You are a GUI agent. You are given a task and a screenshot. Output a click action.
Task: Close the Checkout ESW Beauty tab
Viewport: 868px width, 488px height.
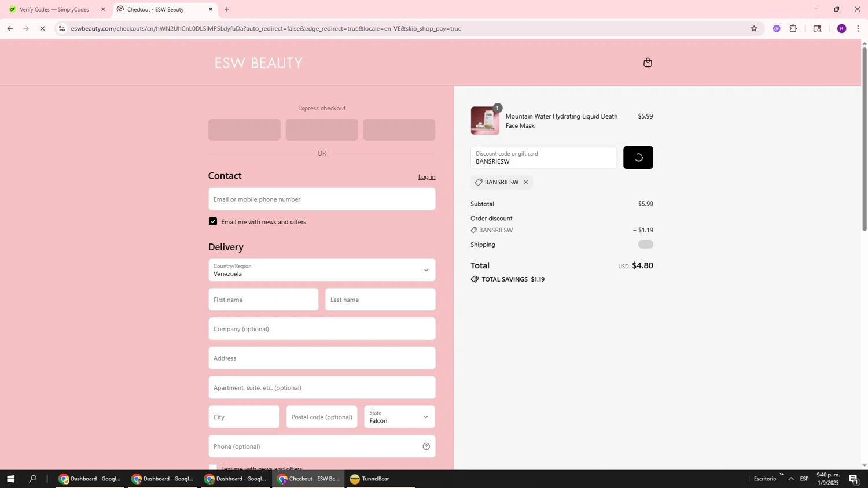211,9
